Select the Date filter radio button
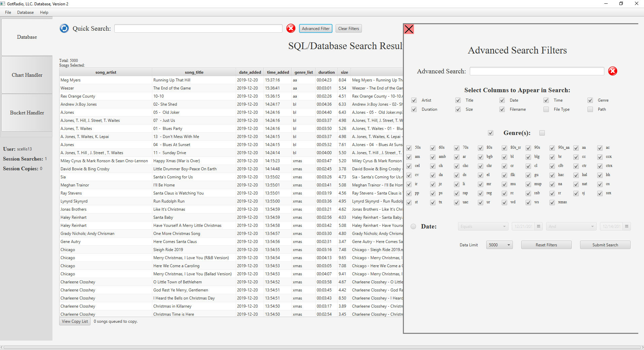 [x=413, y=226]
